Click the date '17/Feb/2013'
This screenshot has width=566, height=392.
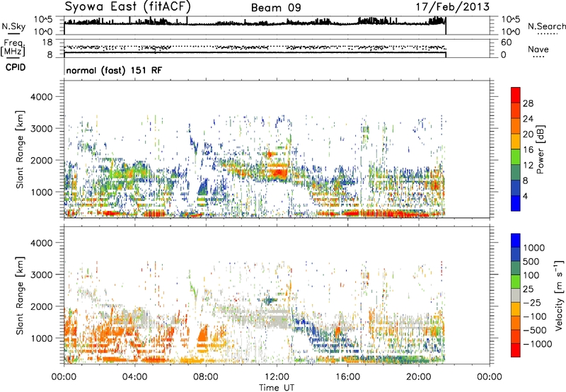coord(453,7)
